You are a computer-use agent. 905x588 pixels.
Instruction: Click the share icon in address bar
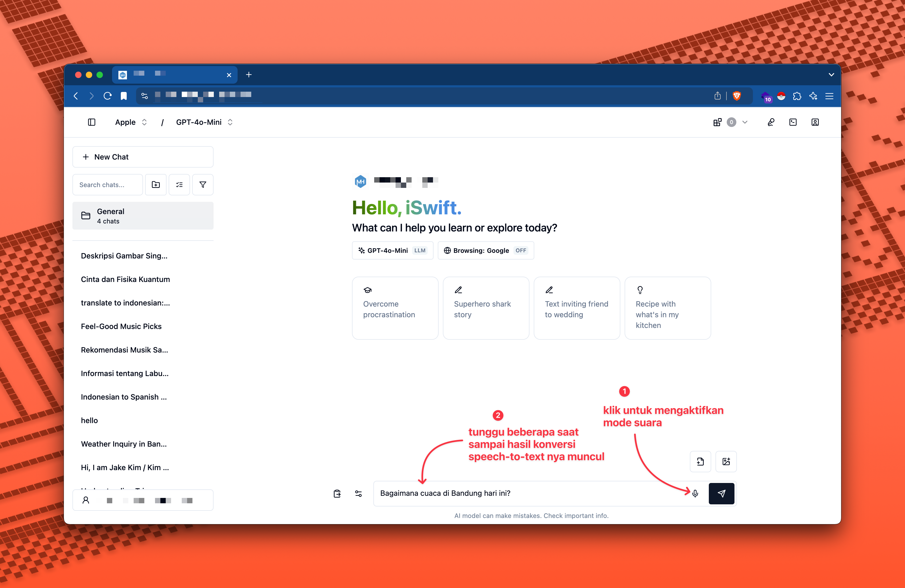(717, 96)
